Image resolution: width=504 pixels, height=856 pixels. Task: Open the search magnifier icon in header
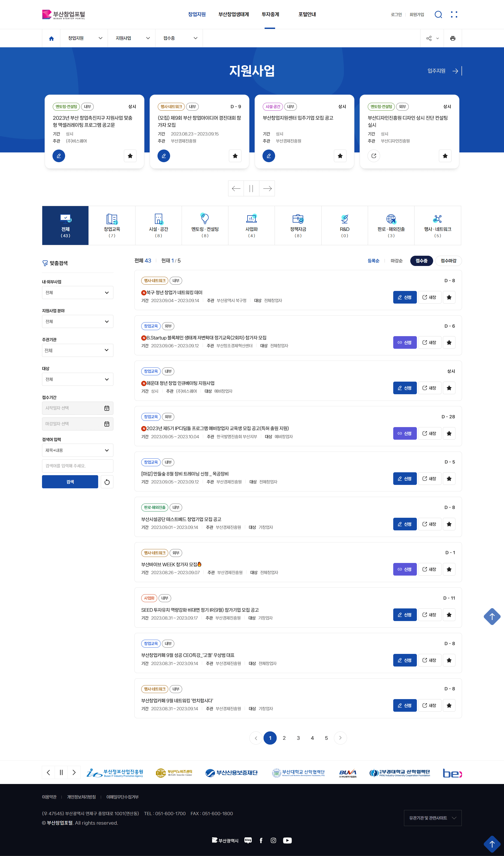point(438,14)
